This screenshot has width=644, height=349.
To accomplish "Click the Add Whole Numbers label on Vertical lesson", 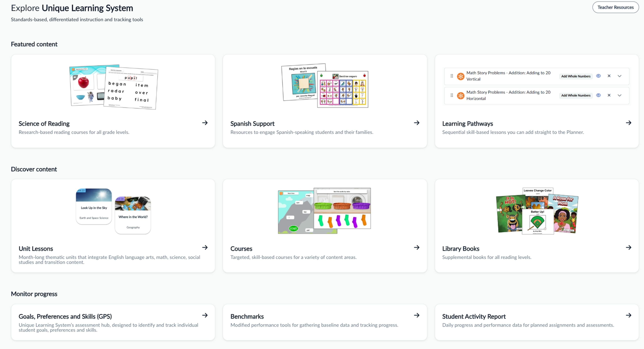I will [x=576, y=76].
